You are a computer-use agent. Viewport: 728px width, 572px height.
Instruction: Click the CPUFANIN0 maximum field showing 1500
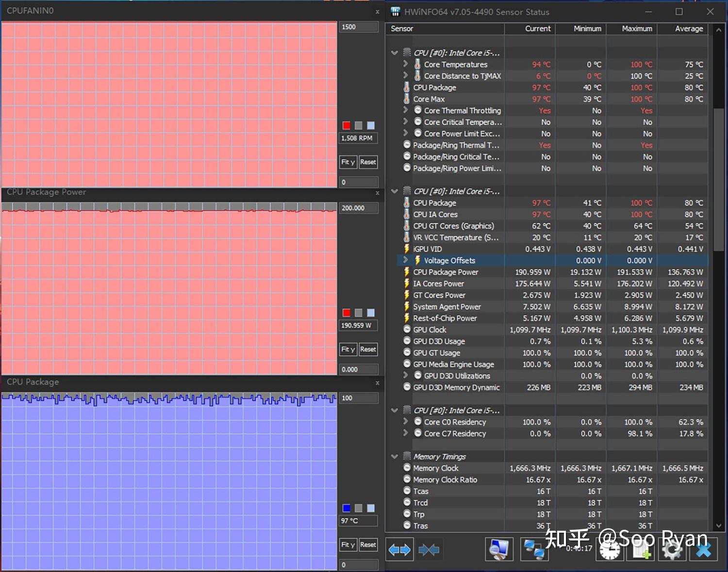(x=359, y=27)
